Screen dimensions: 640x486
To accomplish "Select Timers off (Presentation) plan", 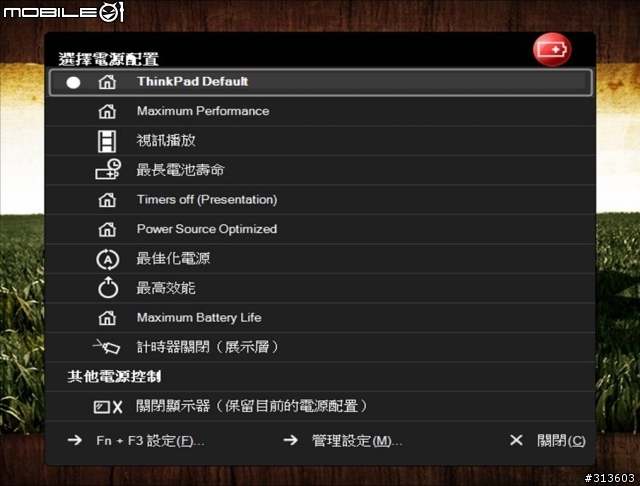I will click(320, 200).
